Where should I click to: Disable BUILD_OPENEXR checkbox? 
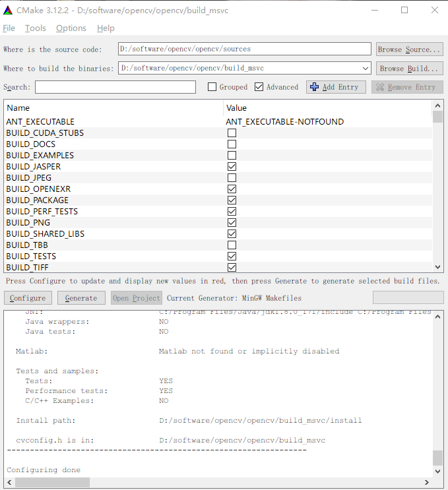tap(232, 189)
